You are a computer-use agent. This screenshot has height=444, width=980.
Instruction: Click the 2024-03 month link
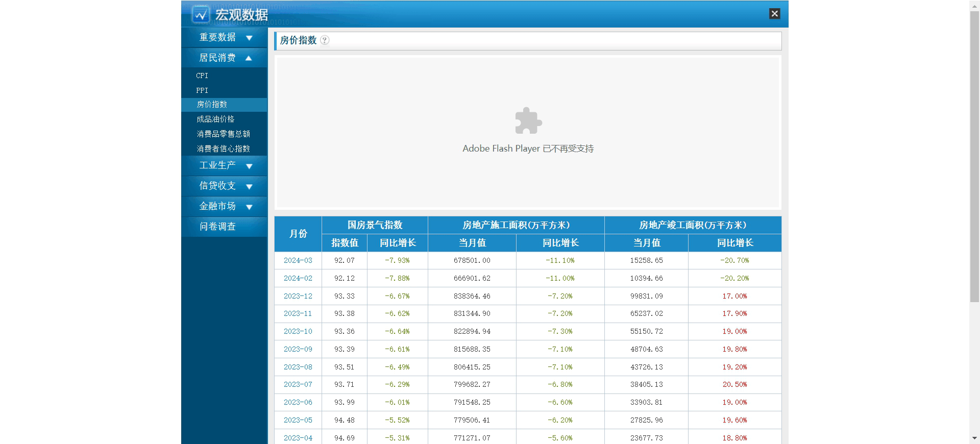(298, 260)
